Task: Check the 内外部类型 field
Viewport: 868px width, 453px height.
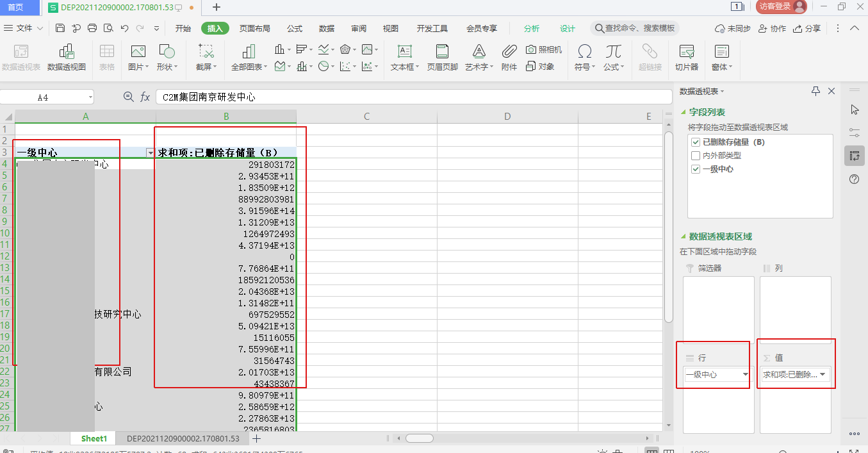Action: [x=696, y=156]
